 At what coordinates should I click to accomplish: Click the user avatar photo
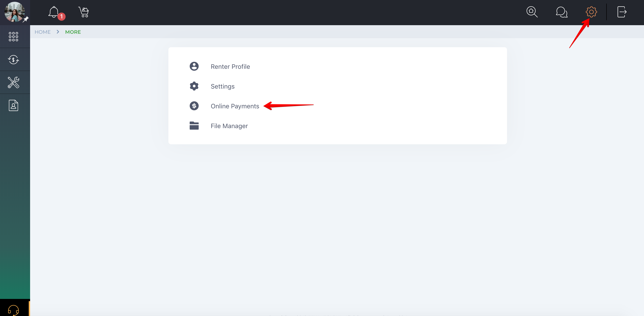click(x=15, y=12)
